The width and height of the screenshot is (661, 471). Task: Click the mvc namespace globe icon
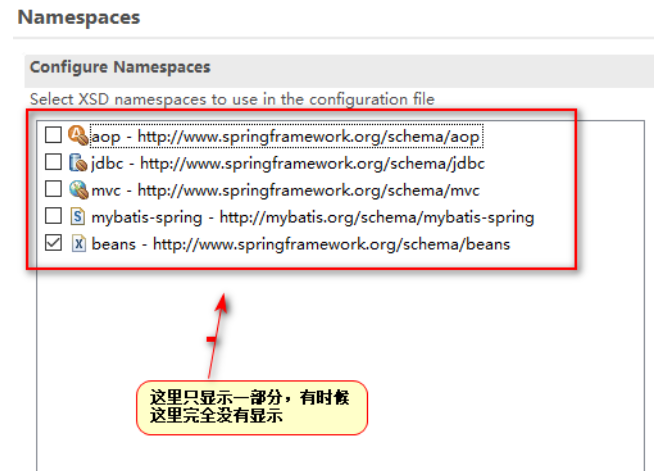tap(79, 190)
